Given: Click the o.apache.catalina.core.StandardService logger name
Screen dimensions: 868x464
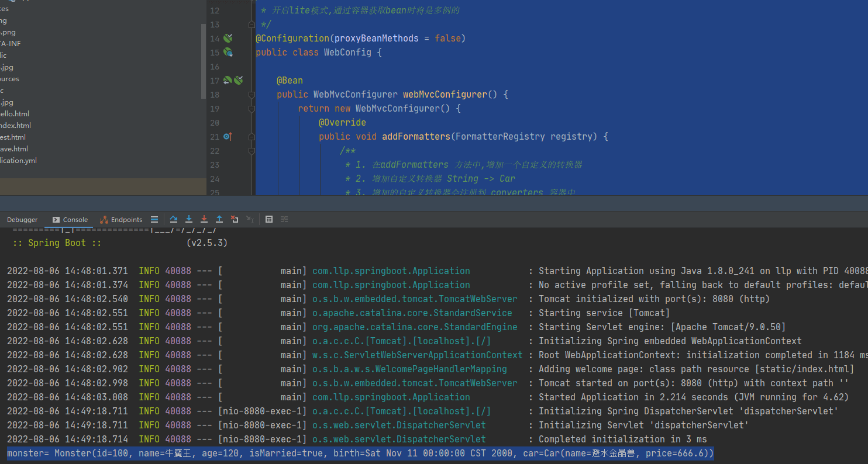Looking at the screenshot, I should (x=412, y=313).
